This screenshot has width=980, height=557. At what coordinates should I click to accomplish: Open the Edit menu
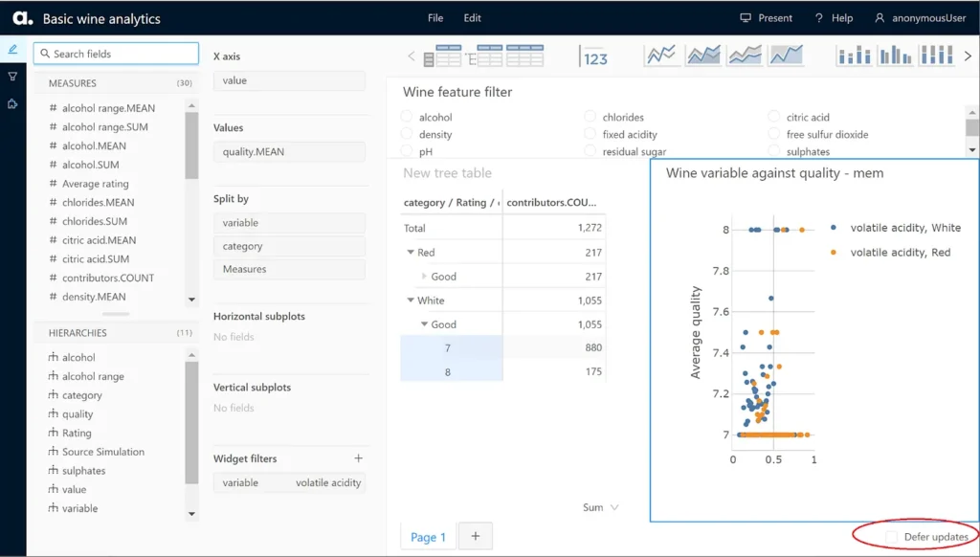click(473, 18)
